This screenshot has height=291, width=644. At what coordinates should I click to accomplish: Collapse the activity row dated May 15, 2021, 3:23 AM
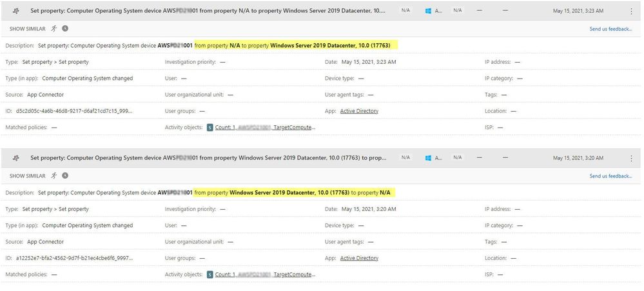(322, 11)
